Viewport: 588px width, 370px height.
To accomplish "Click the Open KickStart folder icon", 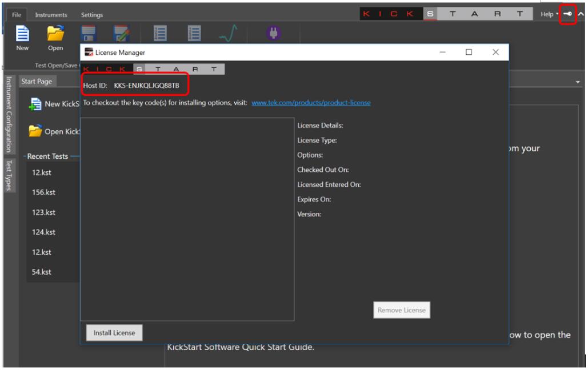I will click(35, 131).
